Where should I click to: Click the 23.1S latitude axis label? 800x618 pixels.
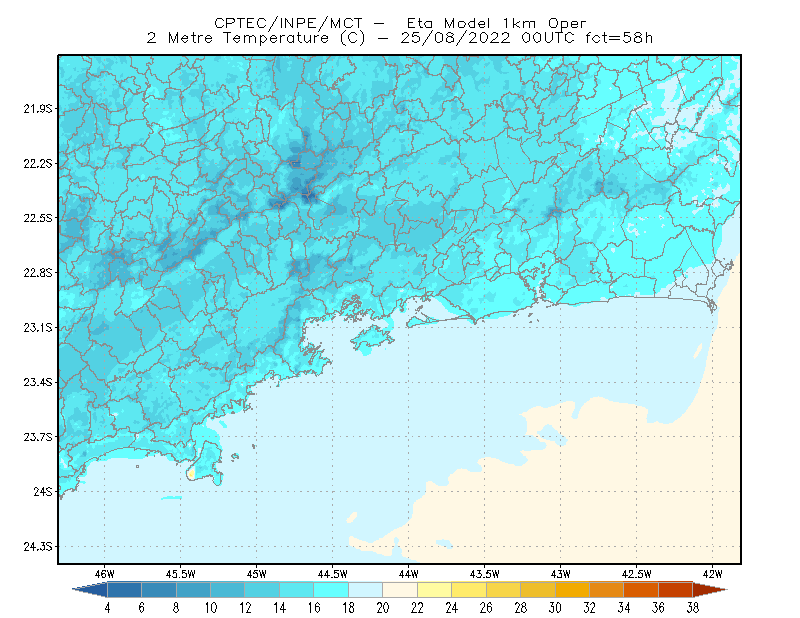pos(37,328)
